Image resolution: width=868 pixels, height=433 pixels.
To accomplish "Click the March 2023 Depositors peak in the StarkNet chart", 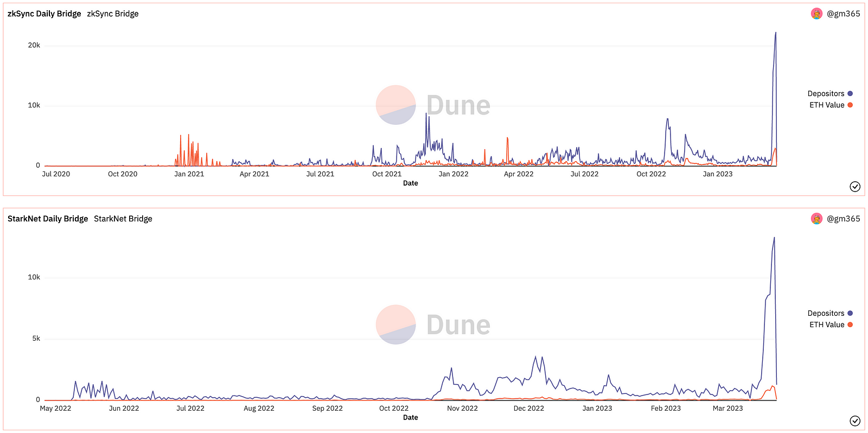I will coord(774,239).
